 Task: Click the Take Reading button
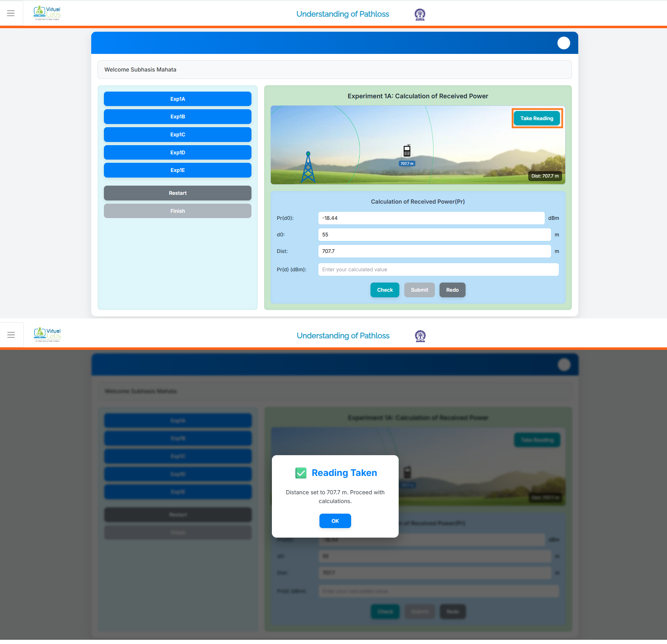click(x=537, y=118)
